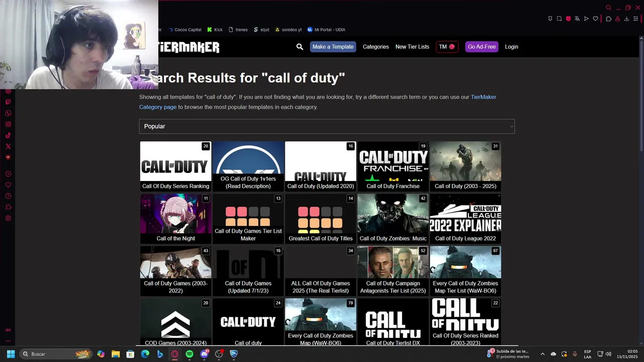Open sonidos yt bookmark
Screen dimensions: 644x362
click(288, 30)
